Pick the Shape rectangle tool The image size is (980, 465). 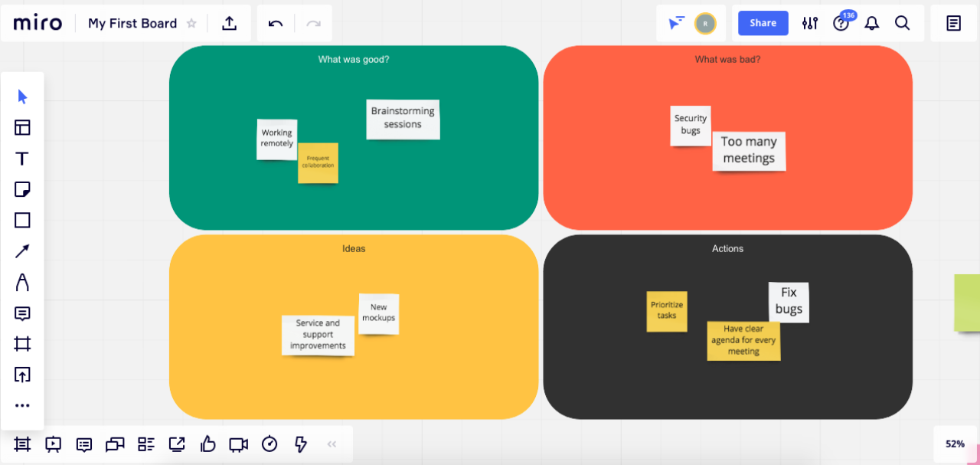point(22,221)
